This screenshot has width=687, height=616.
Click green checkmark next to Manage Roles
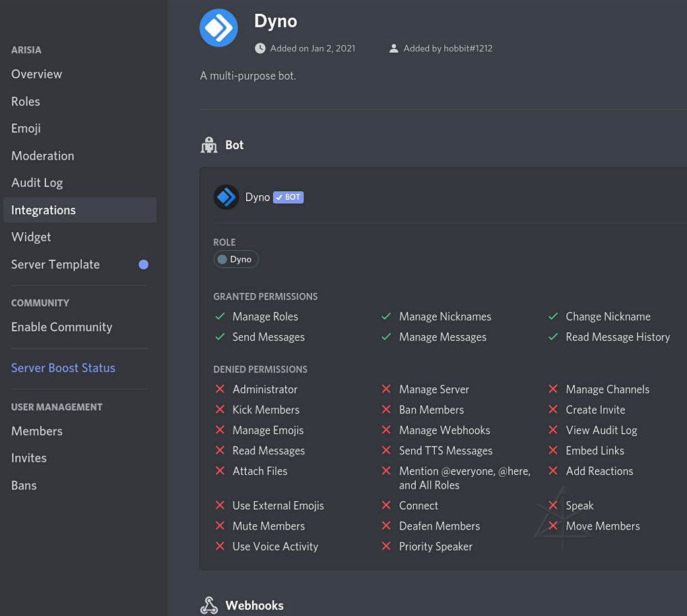click(220, 317)
